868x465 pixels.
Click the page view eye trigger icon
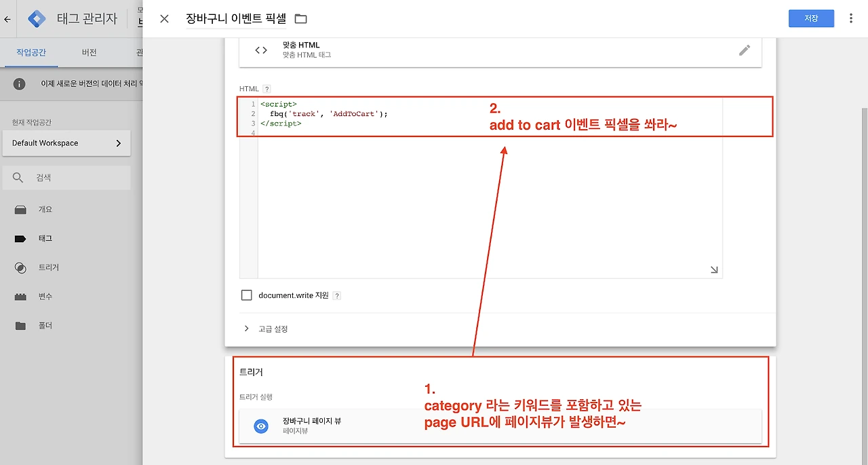[261, 426]
